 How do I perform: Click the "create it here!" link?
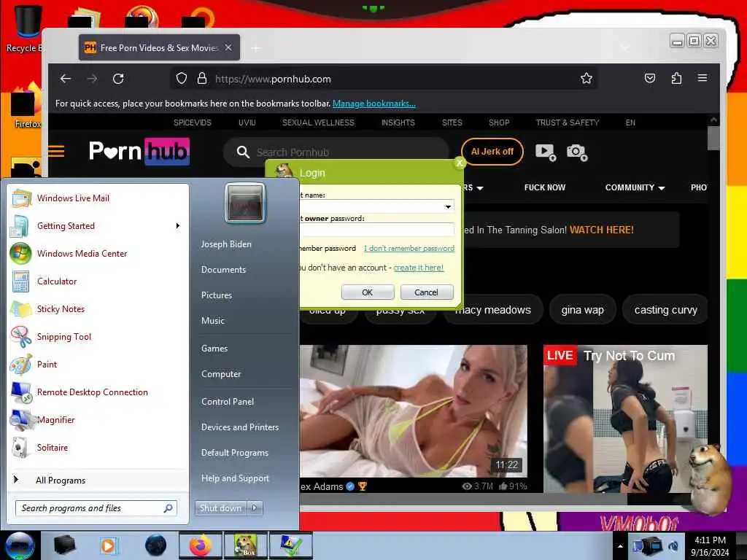pyautogui.click(x=418, y=268)
